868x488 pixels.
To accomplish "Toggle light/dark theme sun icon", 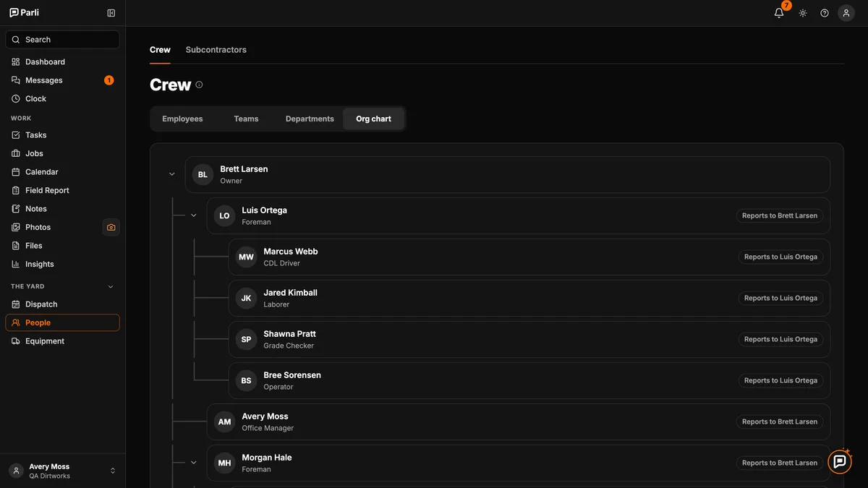I will (x=803, y=13).
